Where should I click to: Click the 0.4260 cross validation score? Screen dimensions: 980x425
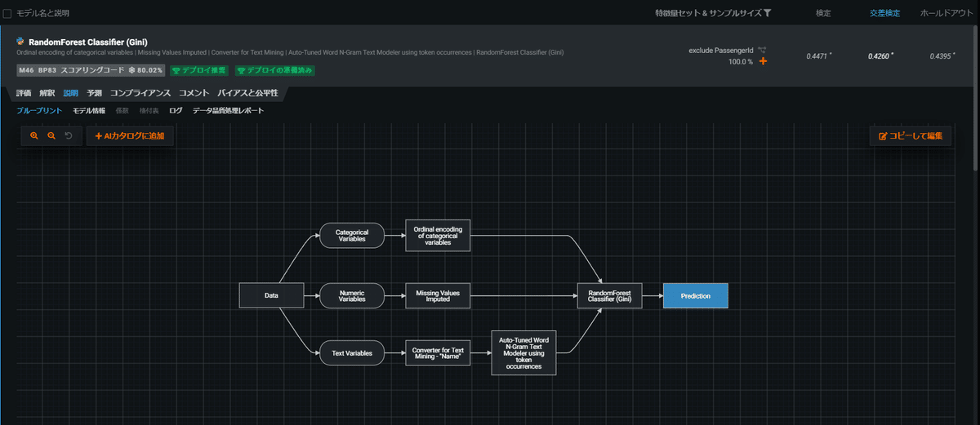880,56
